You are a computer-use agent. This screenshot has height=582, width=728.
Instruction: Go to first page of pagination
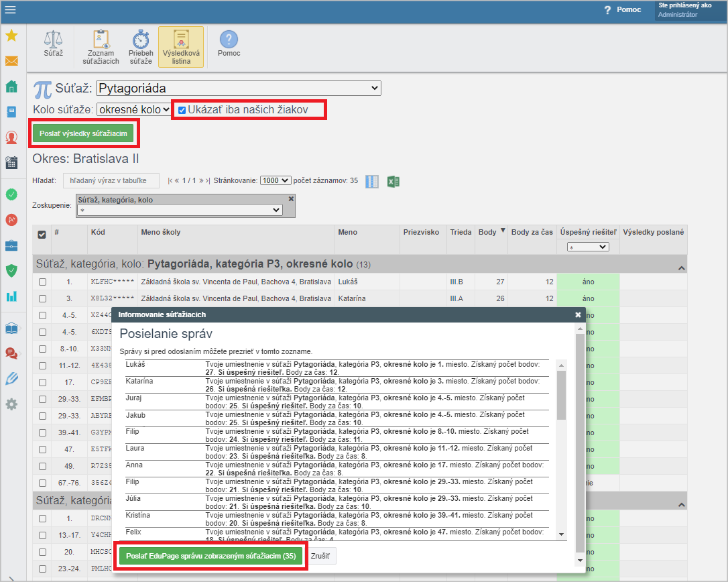point(170,180)
